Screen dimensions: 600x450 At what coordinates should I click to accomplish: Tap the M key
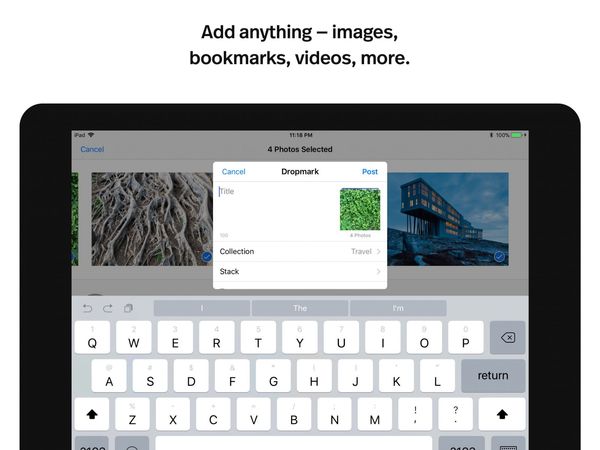tap(375, 414)
